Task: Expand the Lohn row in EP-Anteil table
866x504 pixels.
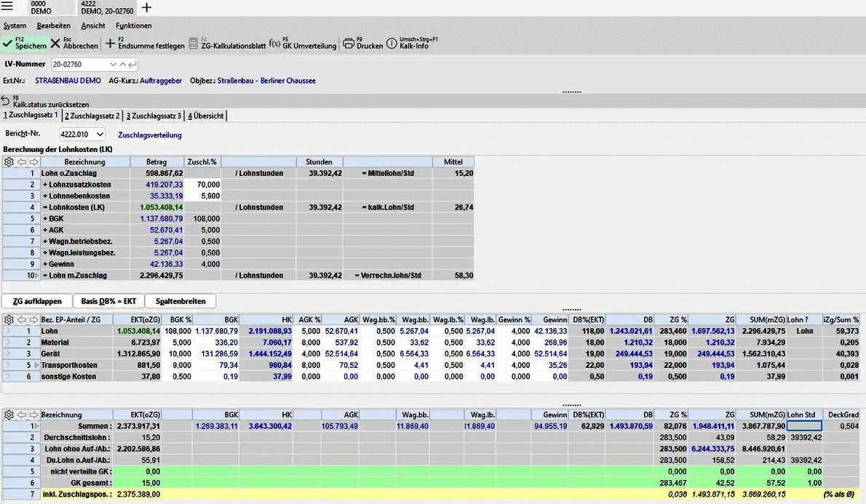Action: [x=8, y=331]
